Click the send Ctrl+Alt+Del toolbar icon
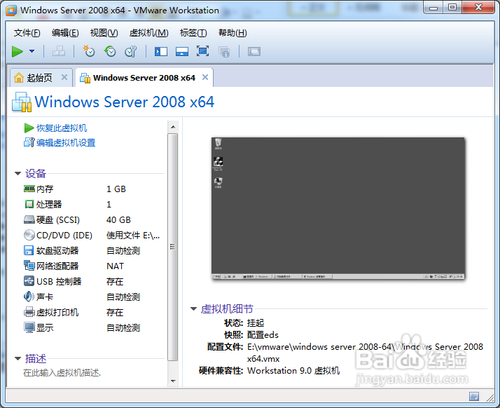Screen dimensions: 500x408 (x=59, y=51)
